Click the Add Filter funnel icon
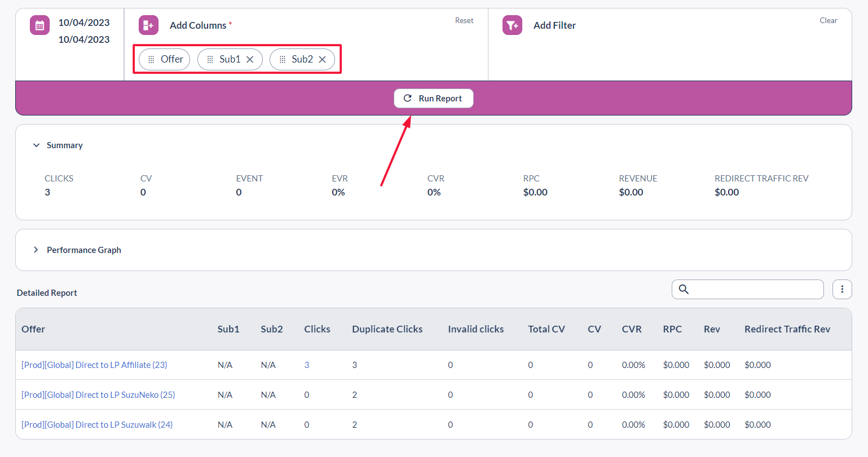Image resolution: width=868 pixels, height=457 pixels. point(512,25)
